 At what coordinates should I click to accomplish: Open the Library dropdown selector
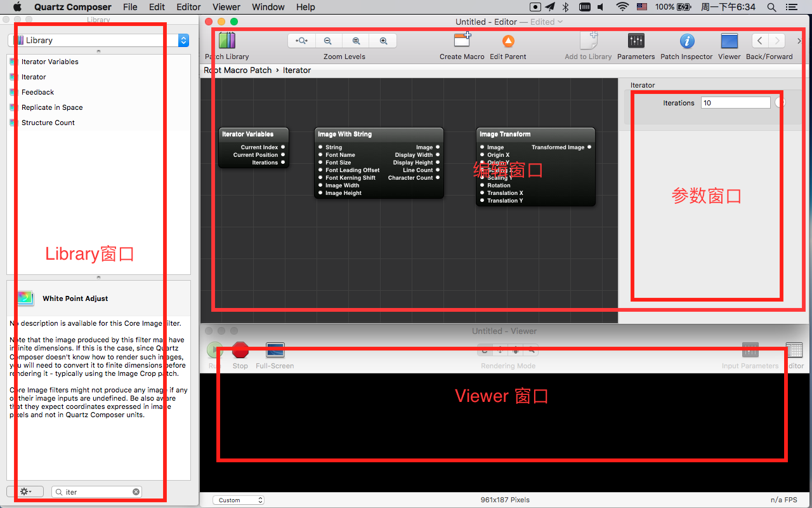click(x=98, y=40)
